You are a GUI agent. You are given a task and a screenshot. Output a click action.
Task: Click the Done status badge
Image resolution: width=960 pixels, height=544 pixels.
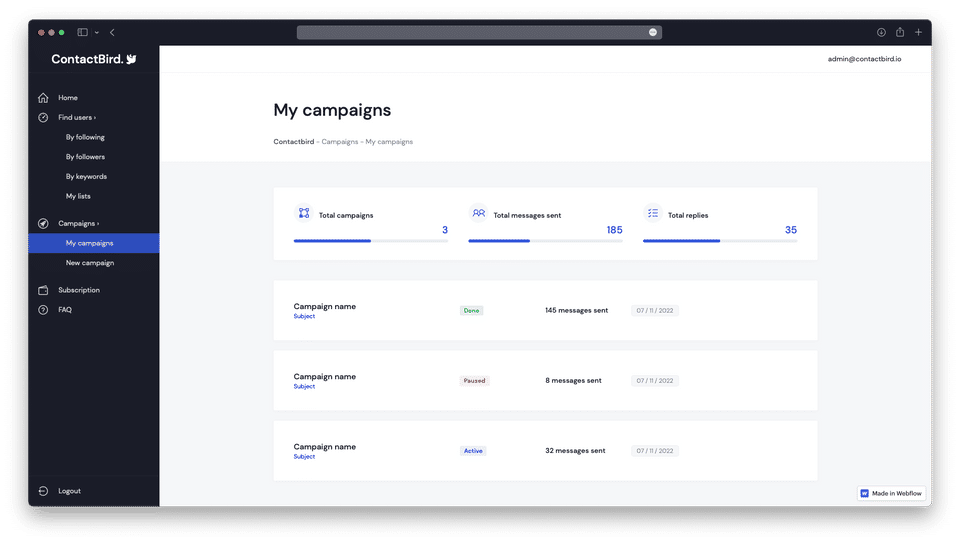[x=471, y=311]
